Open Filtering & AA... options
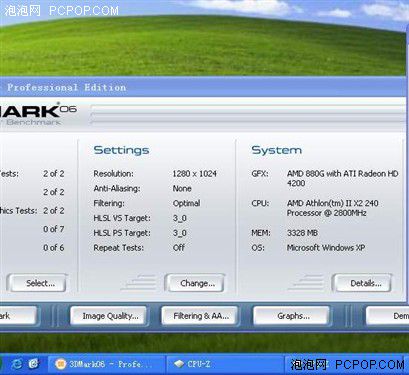409x375 pixels. [200, 316]
